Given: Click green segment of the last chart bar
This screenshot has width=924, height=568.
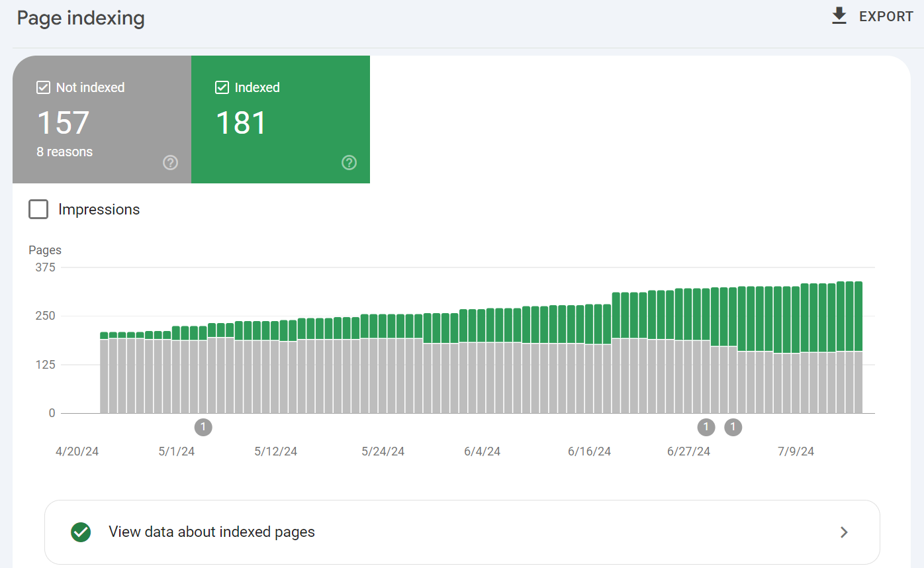Looking at the screenshot, I should click(858, 316).
